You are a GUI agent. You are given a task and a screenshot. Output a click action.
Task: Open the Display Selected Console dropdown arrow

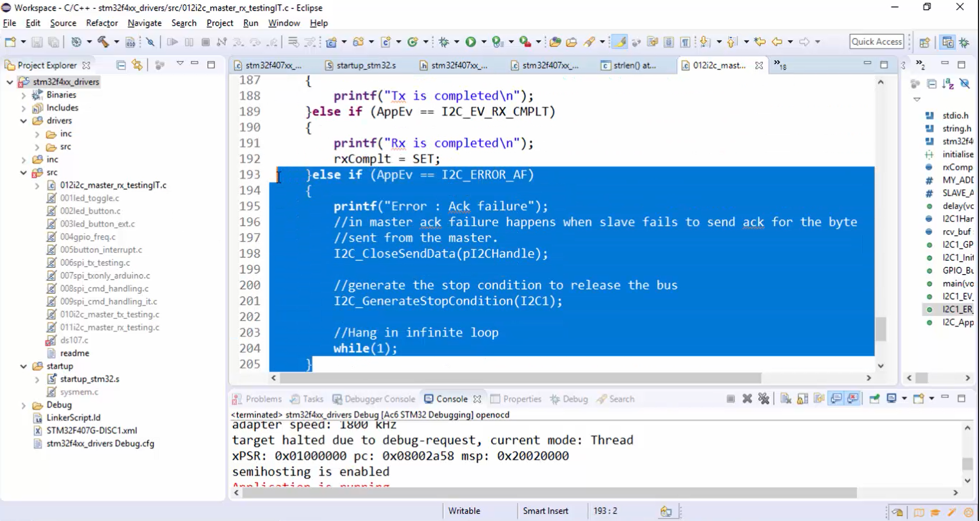[x=904, y=399]
